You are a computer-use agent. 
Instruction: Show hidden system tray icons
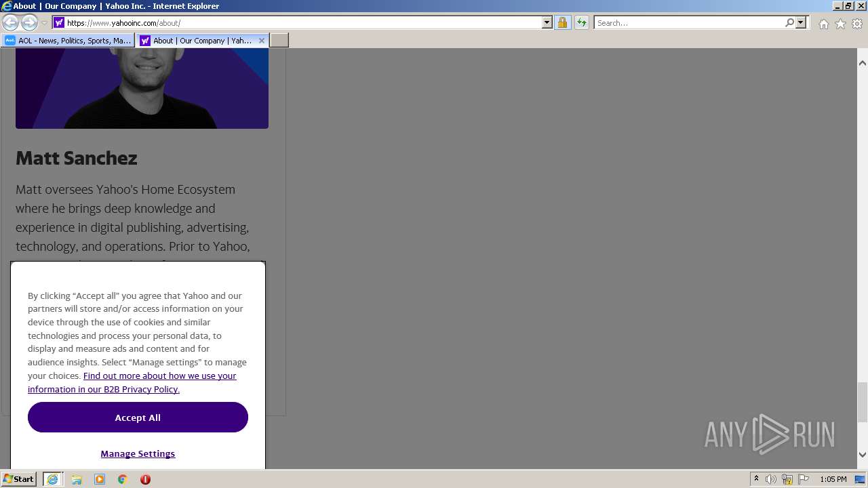[x=756, y=479]
